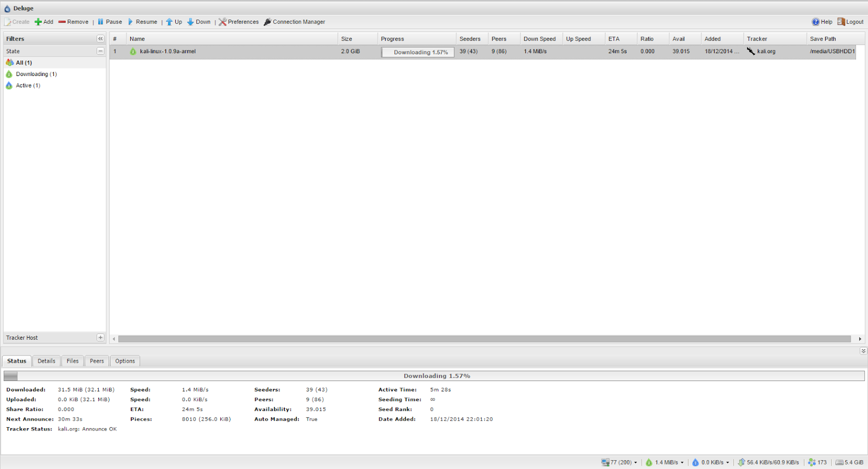Open the upload speed limit dropdown
This screenshot has width=868, height=469.
(x=710, y=462)
